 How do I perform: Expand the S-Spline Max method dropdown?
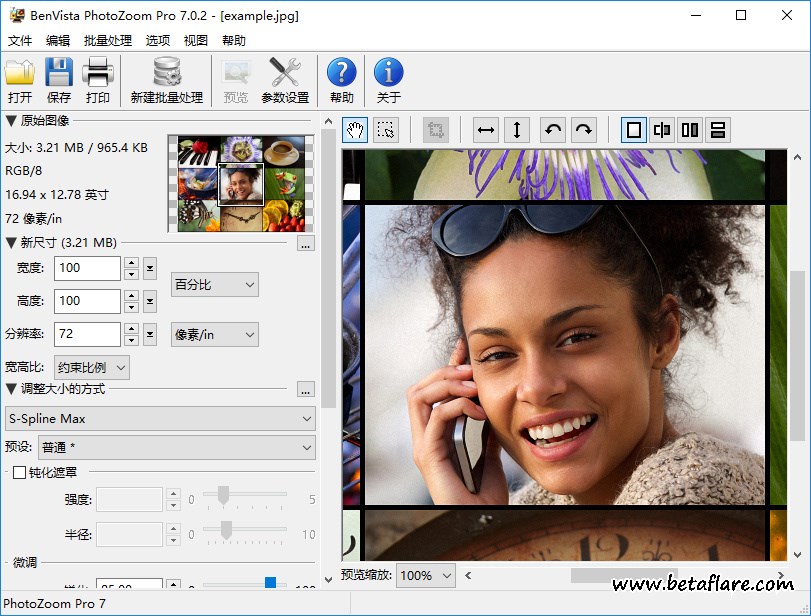(160, 418)
